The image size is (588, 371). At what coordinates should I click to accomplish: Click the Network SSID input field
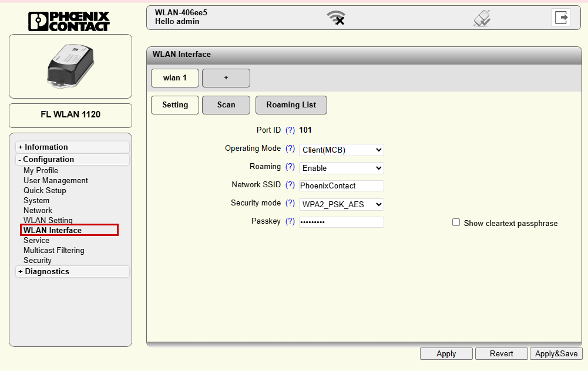[x=341, y=185]
